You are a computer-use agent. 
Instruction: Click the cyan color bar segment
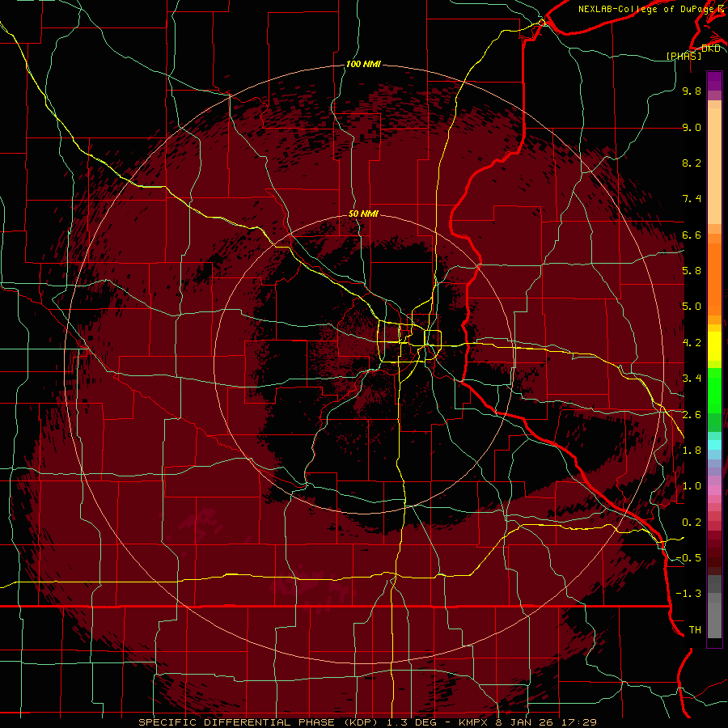click(714, 444)
